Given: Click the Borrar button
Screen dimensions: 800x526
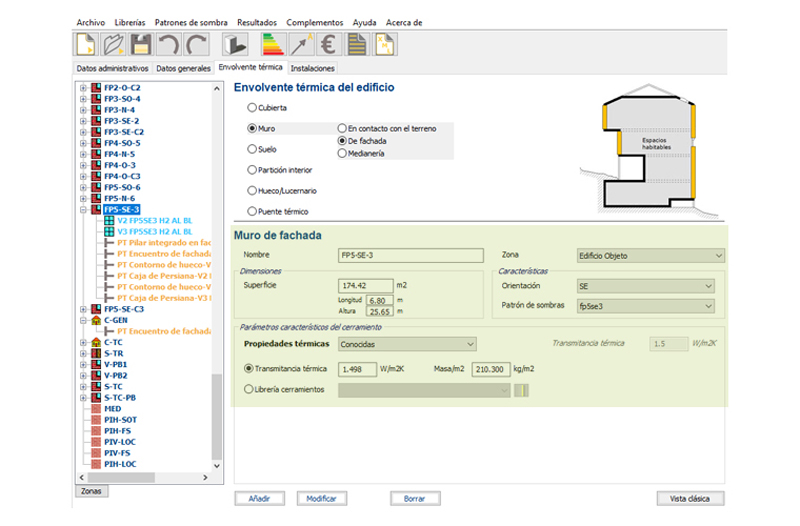Looking at the screenshot, I should (415, 498).
